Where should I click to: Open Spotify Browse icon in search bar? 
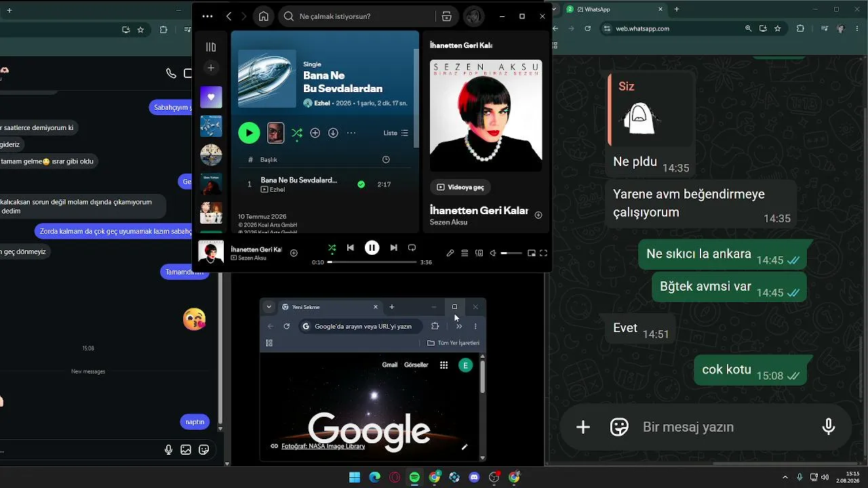[446, 16]
